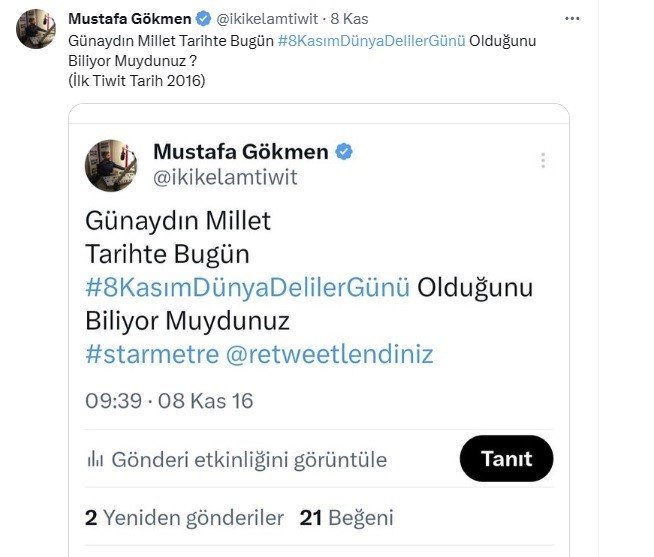Click the İlk Tiwit Tarih 2016 text line
654x557 pixels.
[137, 82]
